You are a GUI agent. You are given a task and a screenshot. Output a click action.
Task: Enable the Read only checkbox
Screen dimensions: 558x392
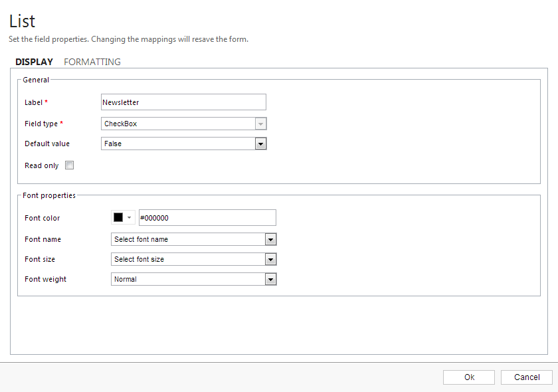click(69, 165)
